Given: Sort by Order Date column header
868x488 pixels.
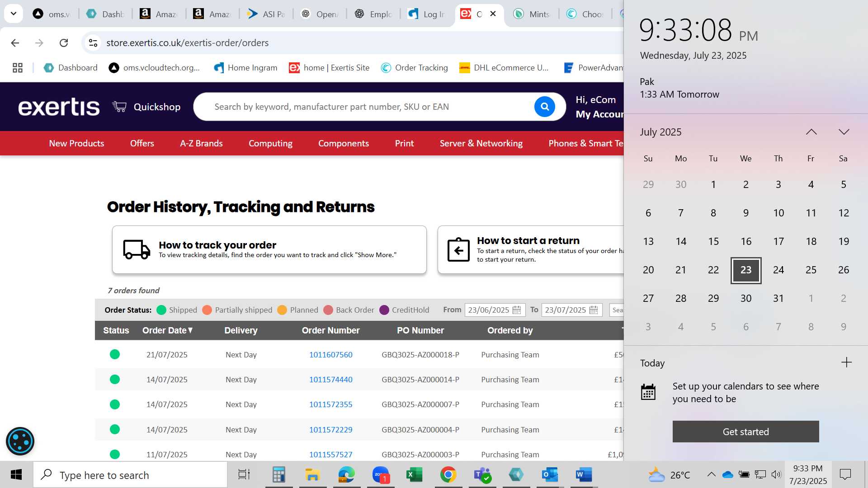Looking at the screenshot, I should pos(167,330).
